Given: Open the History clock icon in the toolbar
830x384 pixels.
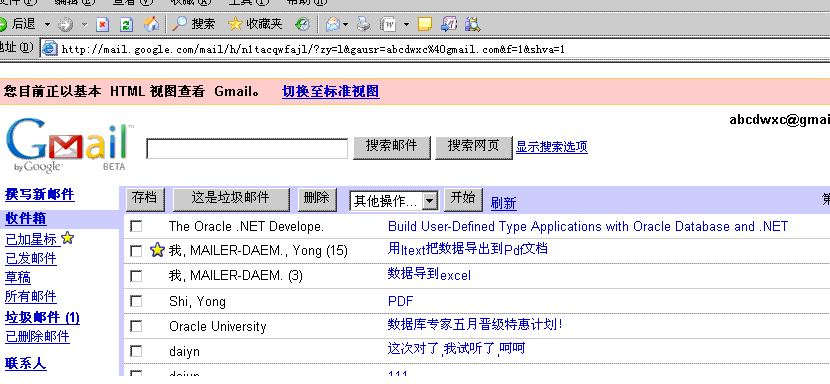Looking at the screenshot, I should pyautogui.click(x=303, y=24).
